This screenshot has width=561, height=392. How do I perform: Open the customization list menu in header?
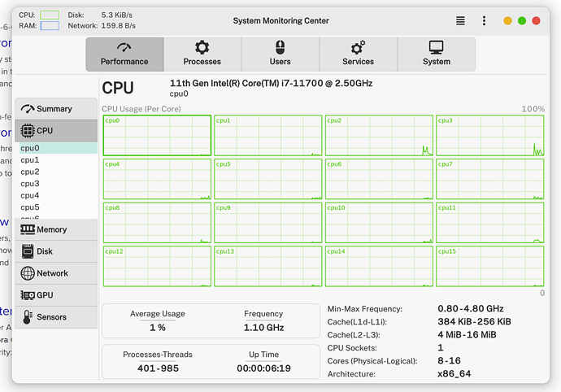[x=460, y=20]
